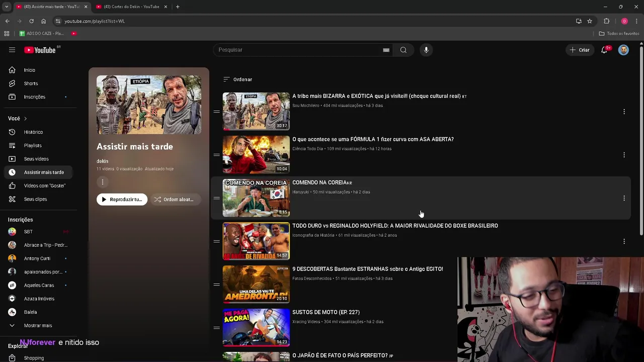This screenshot has width=644, height=362.
Task: Click drag handle of 9 DESCOBERTAS video
Action: point(216,285)
